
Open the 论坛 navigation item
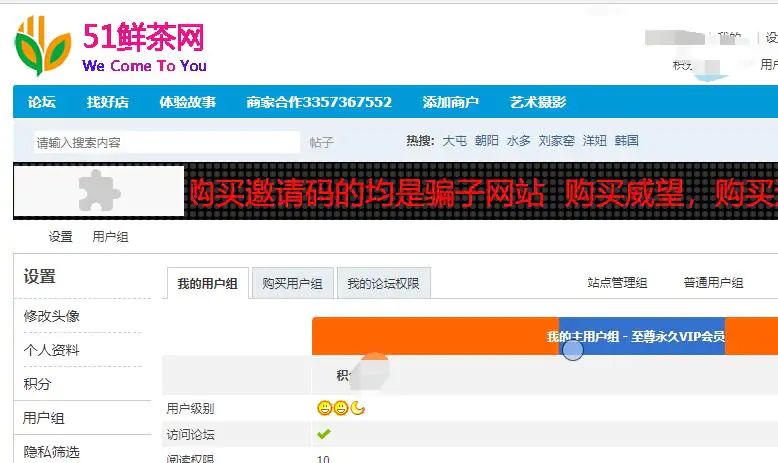point(42,102)
